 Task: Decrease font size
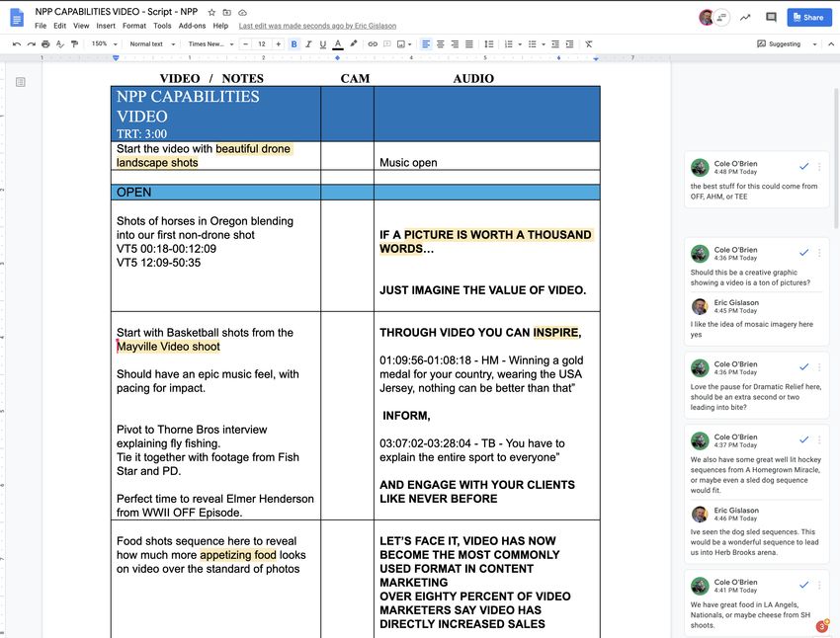pos(245,43)
